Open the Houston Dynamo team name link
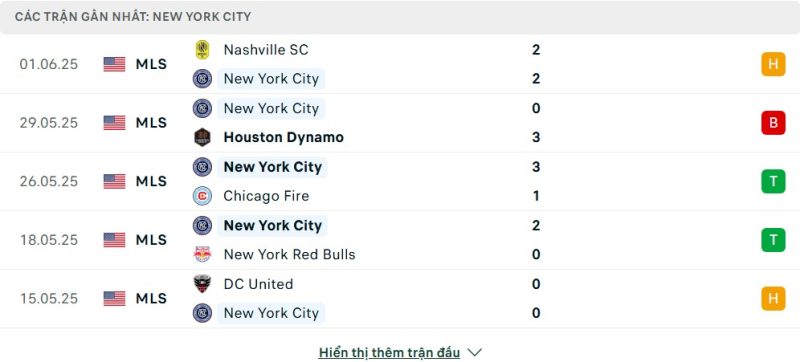The image size is (800, 362). coord(284,137)
